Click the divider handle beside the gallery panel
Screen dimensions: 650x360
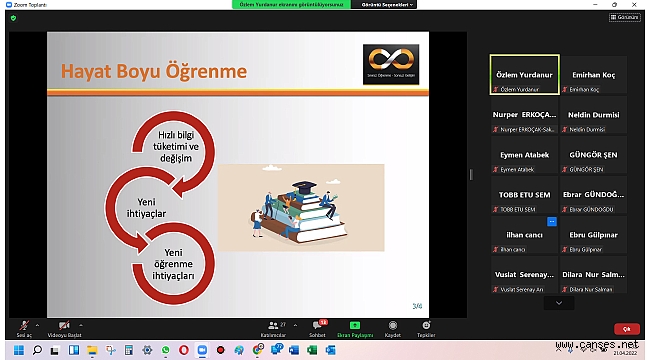click(x=471, y=175)
